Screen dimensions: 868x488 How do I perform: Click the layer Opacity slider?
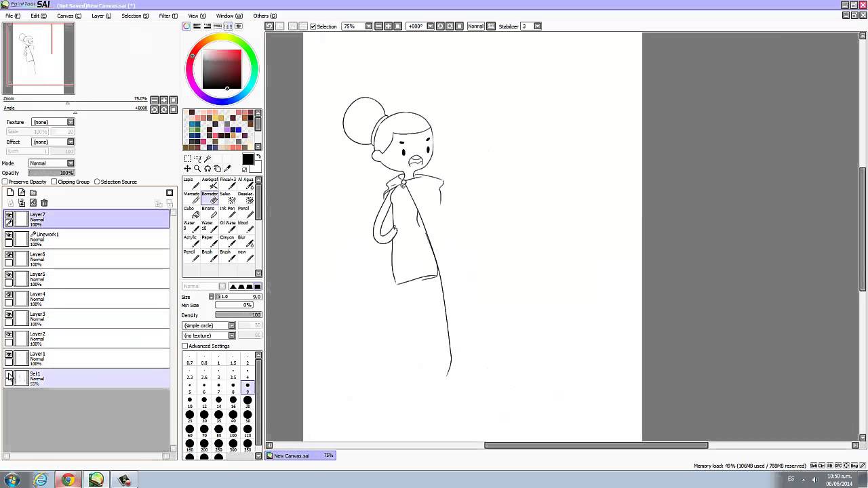(51, 173)
